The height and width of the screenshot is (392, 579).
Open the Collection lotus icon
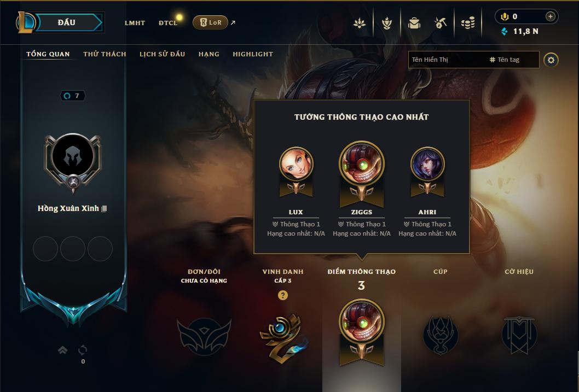point(360,24)
